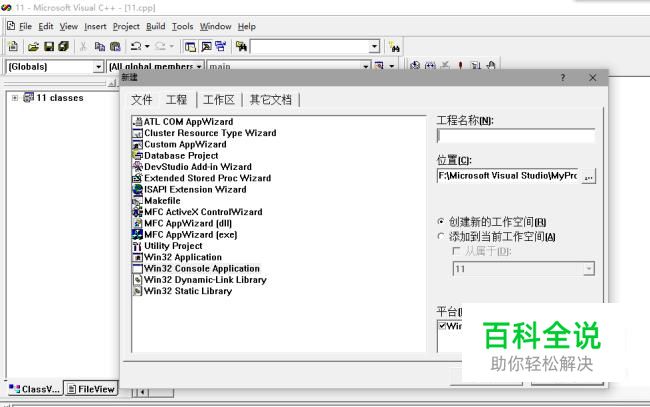Open the File menu
Viewport: 650px width, 407px height.
(x=25, y=27)
